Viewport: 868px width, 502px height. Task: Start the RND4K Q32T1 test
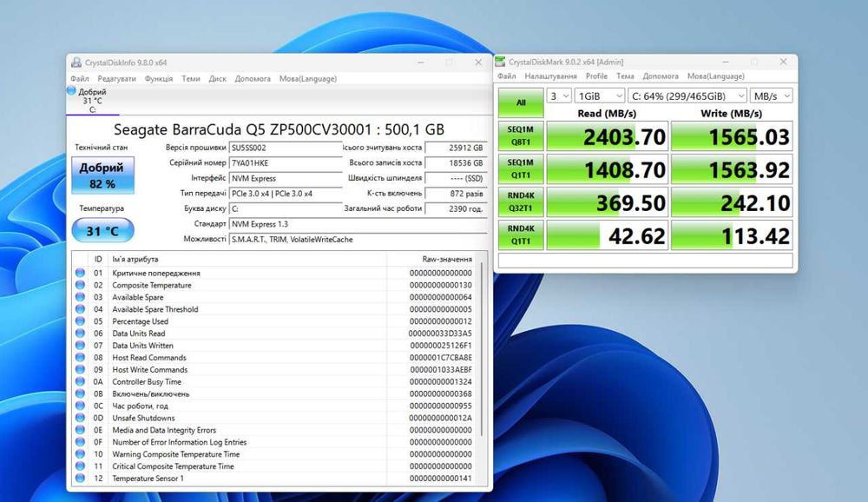coord(521,202)
